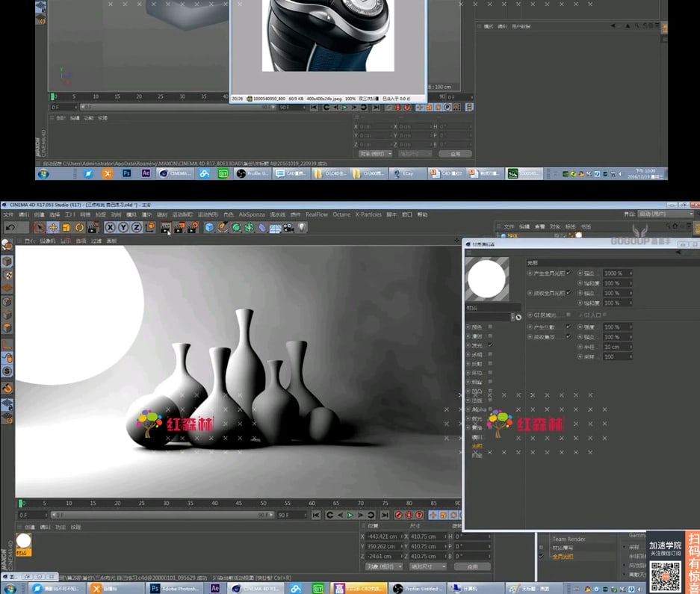Click the Floor environment grid icon
This screenshot has width=700, height=594.
tap(275, 228)
